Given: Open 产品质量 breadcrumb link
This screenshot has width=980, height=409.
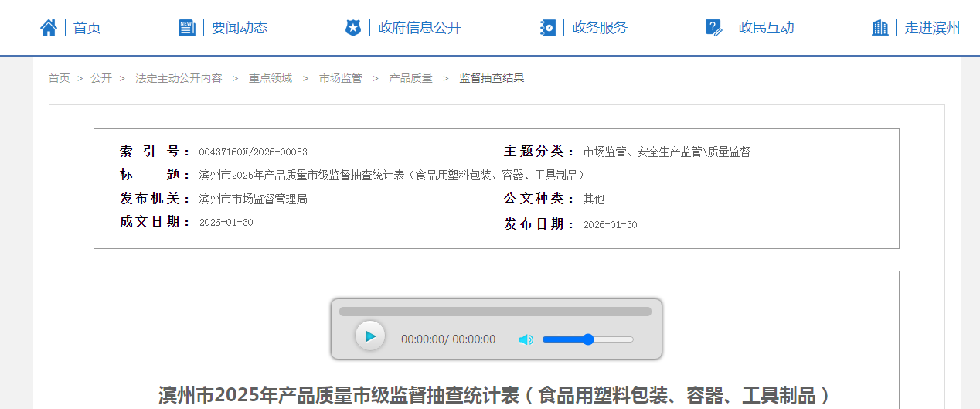Looking at the screenshot, I should point(410,78).
